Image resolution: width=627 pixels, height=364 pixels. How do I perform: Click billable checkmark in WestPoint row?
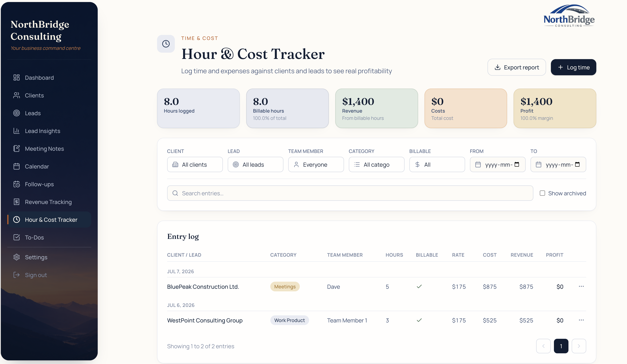pyautogui.click(x=419, y=320)
